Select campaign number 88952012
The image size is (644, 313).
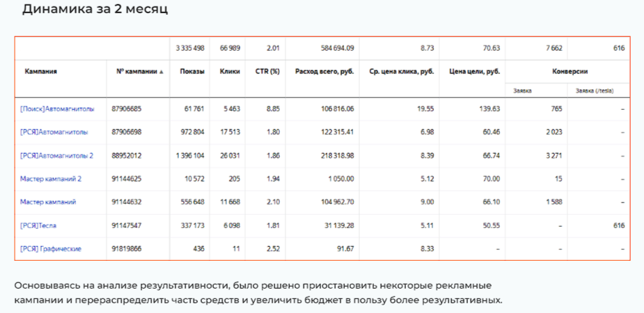coord(127,156)
